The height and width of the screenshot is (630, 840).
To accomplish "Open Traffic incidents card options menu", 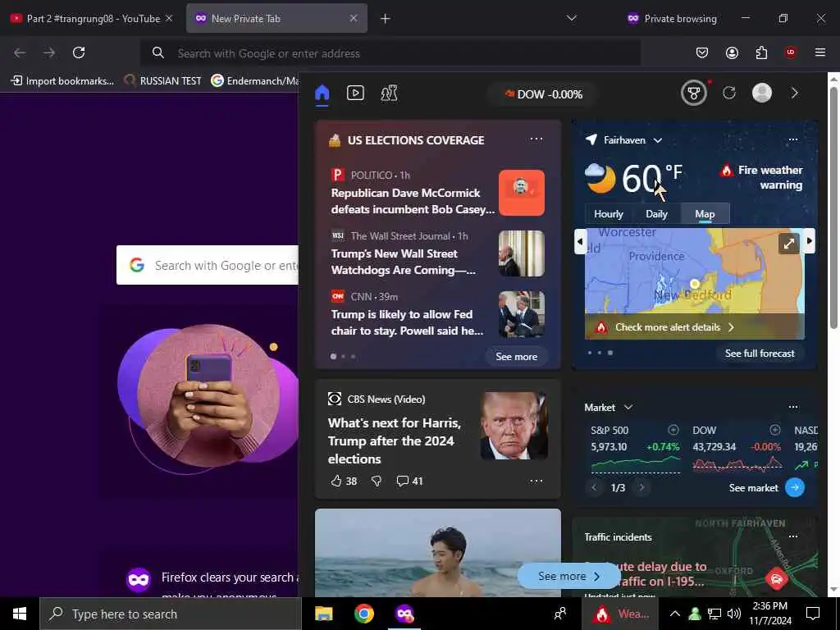I will [x=793, y=536].
